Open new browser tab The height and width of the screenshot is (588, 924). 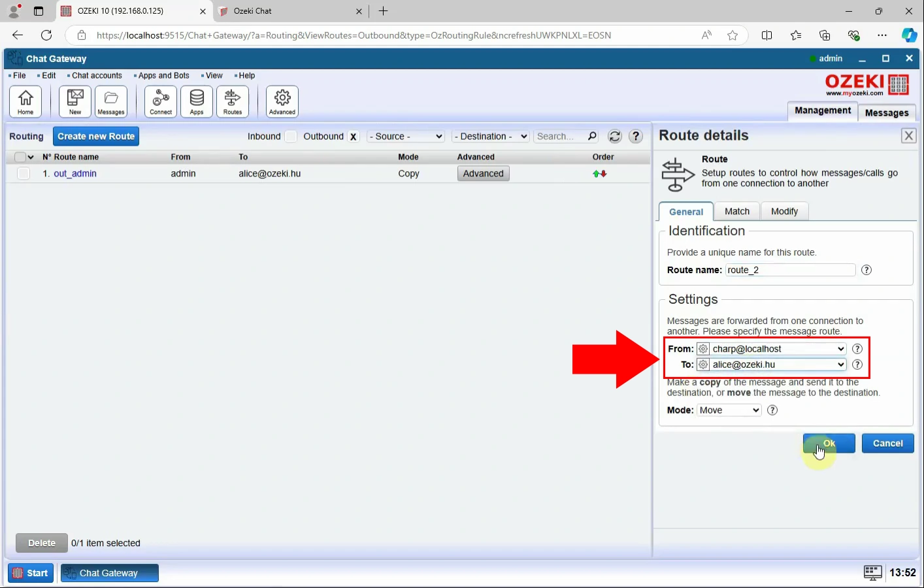[384, 11]
